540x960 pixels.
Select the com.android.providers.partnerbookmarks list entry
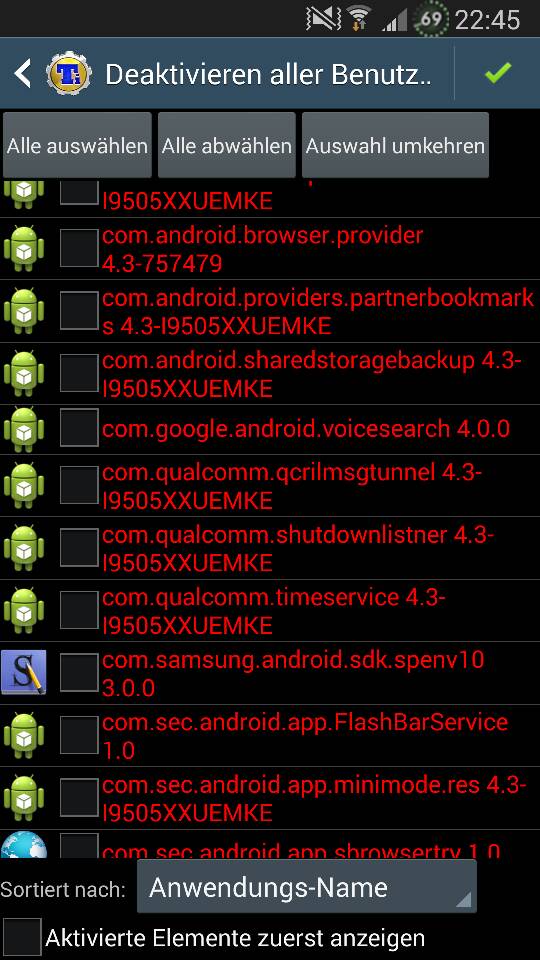tap(270, 312)
